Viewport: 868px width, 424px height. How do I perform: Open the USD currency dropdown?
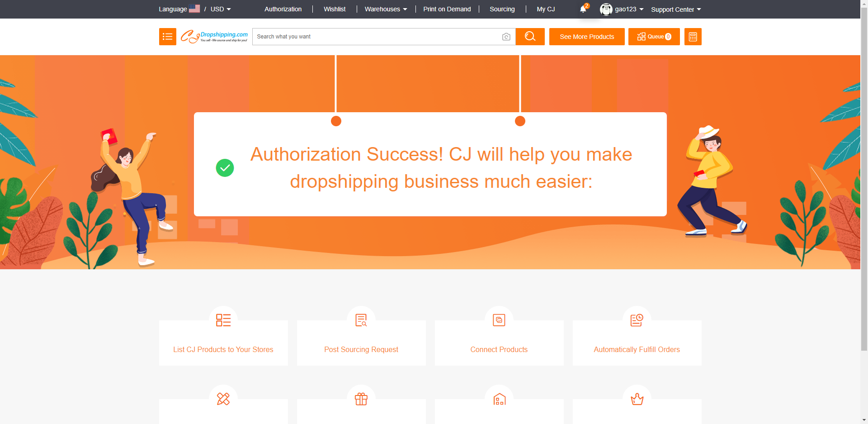pyautogui.click(x=221, y=9)
